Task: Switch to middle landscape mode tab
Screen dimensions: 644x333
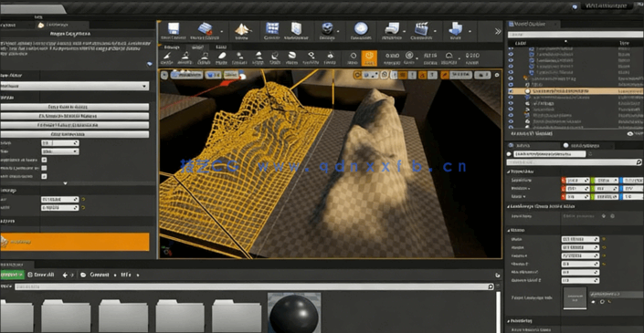Action: click(197, 47)
